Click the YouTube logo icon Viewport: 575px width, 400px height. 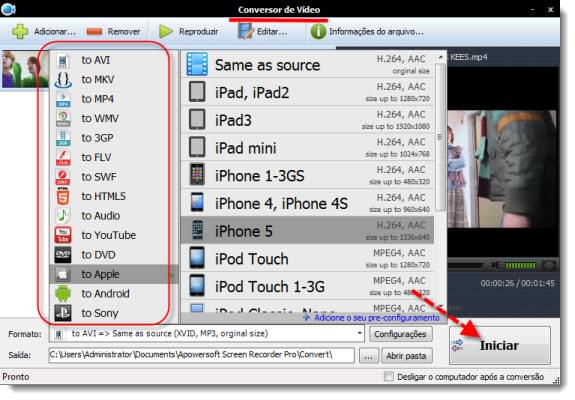[63, 235]
